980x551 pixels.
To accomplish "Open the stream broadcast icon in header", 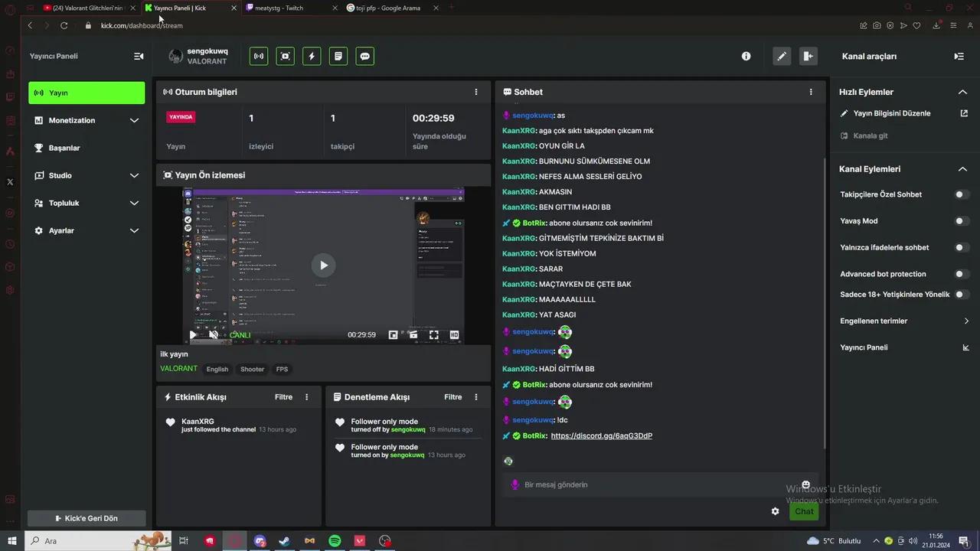I will [259, 56].
